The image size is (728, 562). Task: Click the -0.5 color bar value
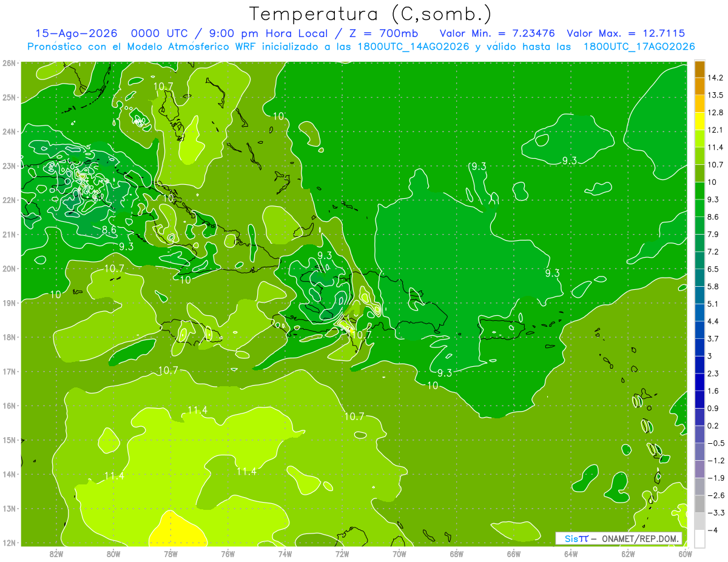715,443
